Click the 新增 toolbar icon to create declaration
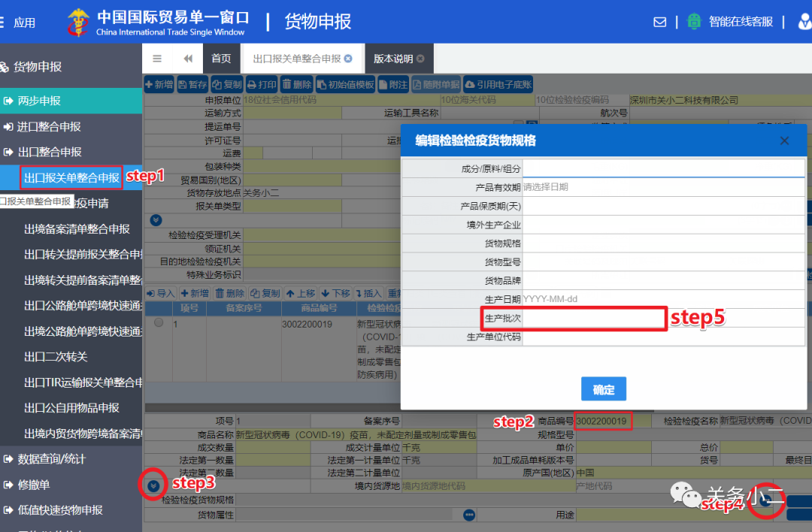Image resolution: width=812 pixels, height=532 pixels. [158, 84]
